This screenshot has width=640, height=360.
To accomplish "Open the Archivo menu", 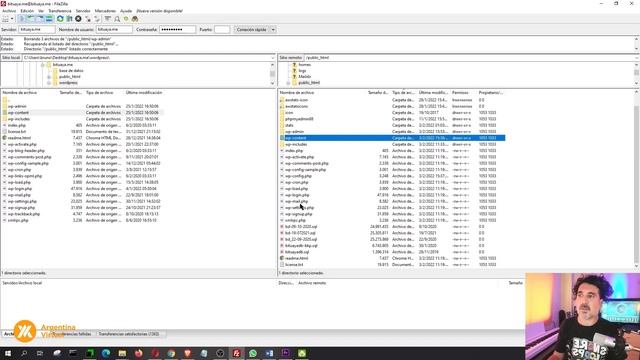I will pyautogui.click(x=9, y=11).
